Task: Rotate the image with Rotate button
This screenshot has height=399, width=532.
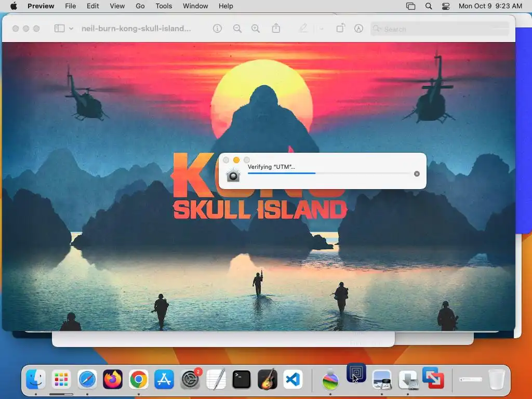Action: pos(340,28)
